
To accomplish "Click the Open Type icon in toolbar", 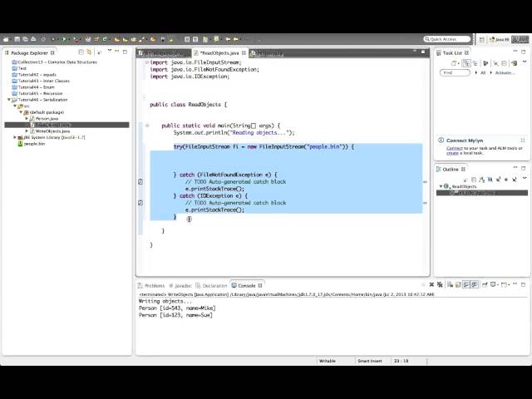I will pyautogui.click(x=116, y=39).
